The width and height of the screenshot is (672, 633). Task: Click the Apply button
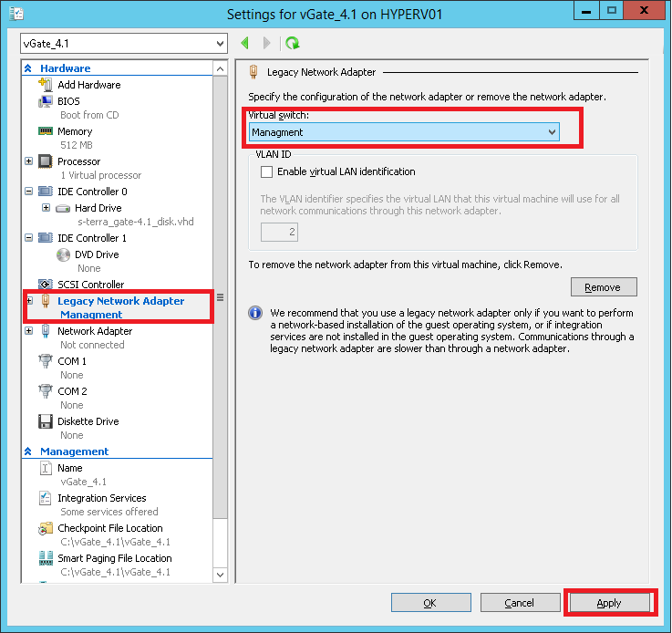(x=608, y=603)
